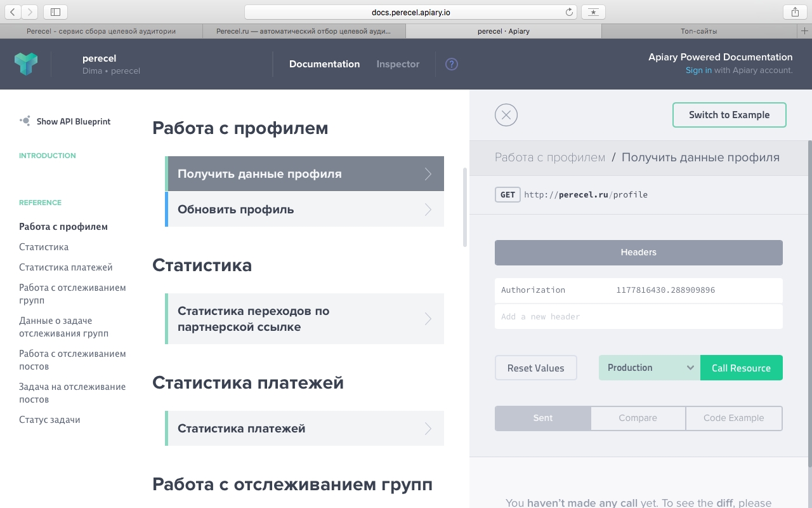Select the Code Example tab
Screen dimensions: 812x508
coord(733,418)
